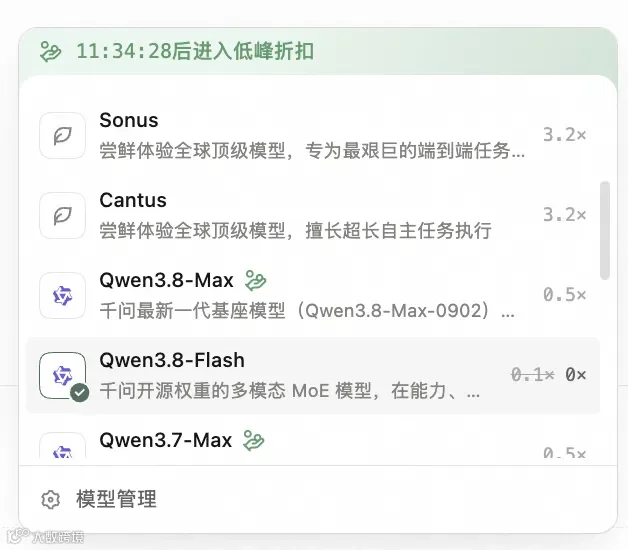Image resolution: width=628 pixels, height=550 pixels.
Task: Click the off-peak discount banner icon
Action: [50, 52]
